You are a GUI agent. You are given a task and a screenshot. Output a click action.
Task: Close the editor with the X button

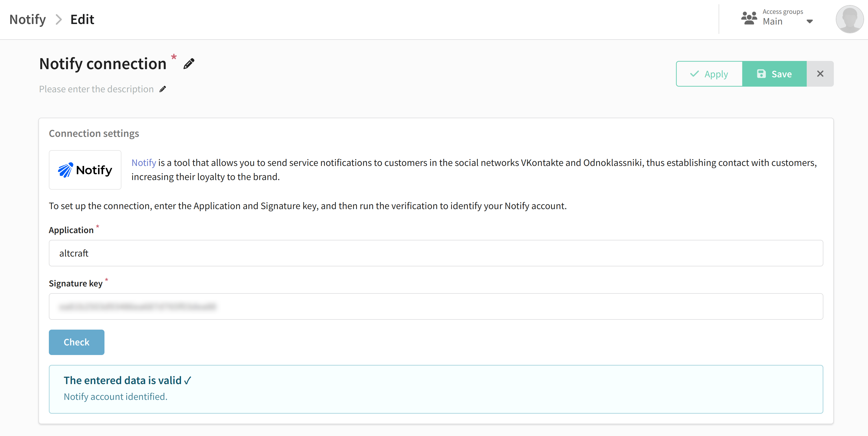820,74
